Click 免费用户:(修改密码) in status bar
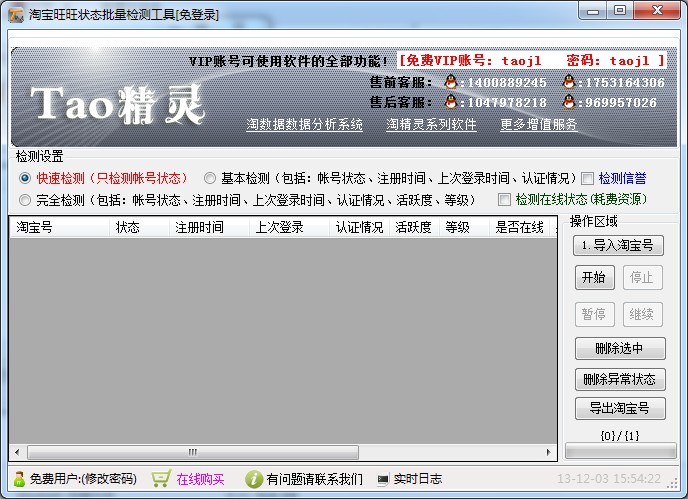Image resolution: width=688 pixels, height=499 pixels. coord(83,479)
